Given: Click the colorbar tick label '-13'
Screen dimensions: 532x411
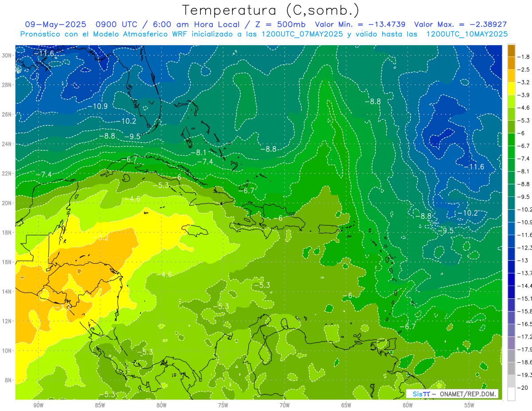Looking at the screenshot, I should 523,260.
